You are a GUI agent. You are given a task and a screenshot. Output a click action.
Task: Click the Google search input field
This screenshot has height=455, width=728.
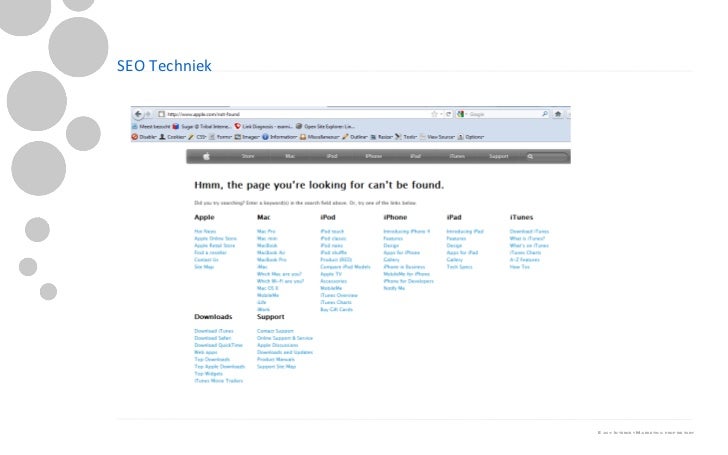click(x=504, y=114)
